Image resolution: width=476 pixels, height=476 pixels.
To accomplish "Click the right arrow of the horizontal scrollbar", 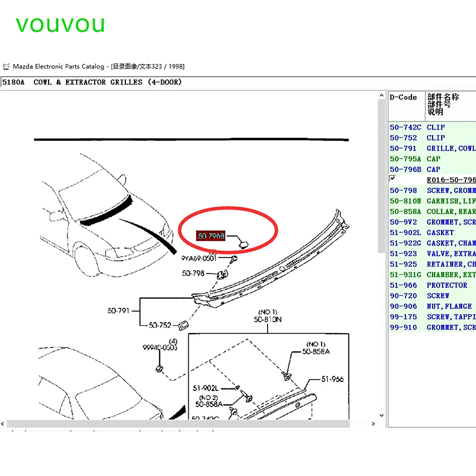I will pos(373,424).
